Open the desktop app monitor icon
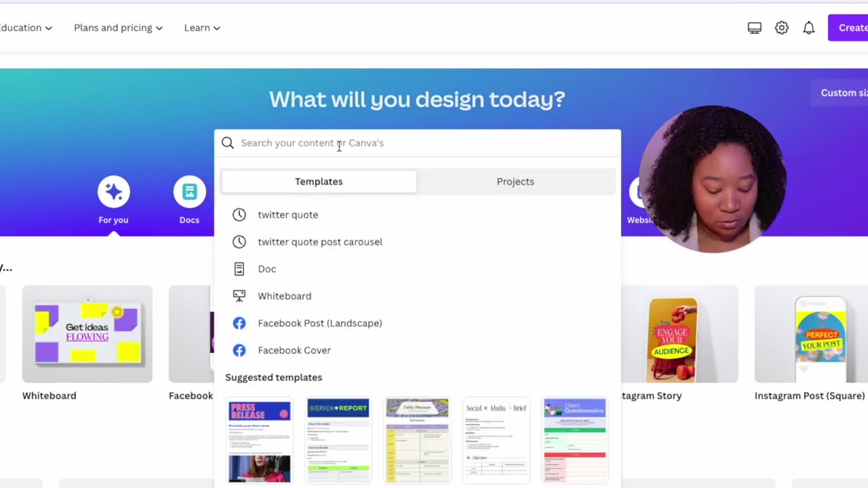This screenshot has height=488, width=868. (754, 28)
